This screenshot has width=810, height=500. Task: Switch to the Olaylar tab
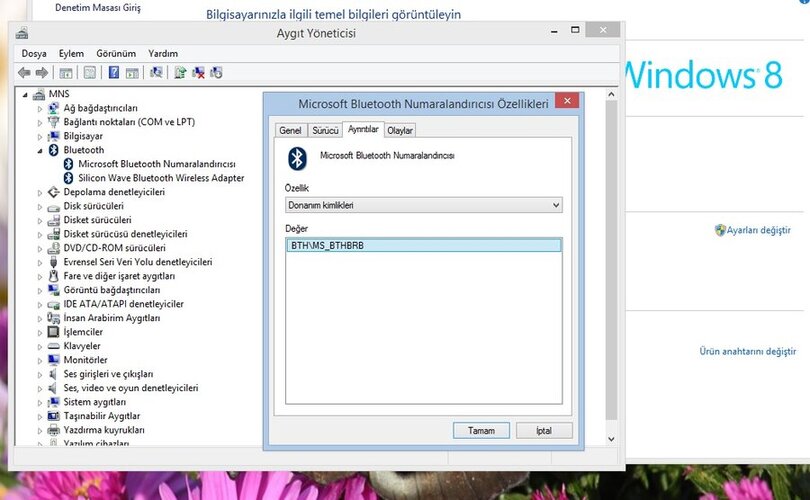point(400,130)
